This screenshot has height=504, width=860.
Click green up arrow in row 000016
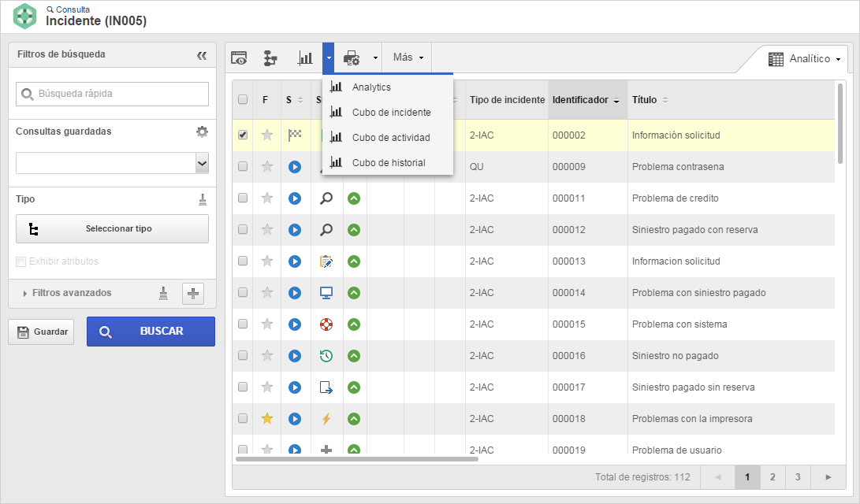(x=354, y=355)
